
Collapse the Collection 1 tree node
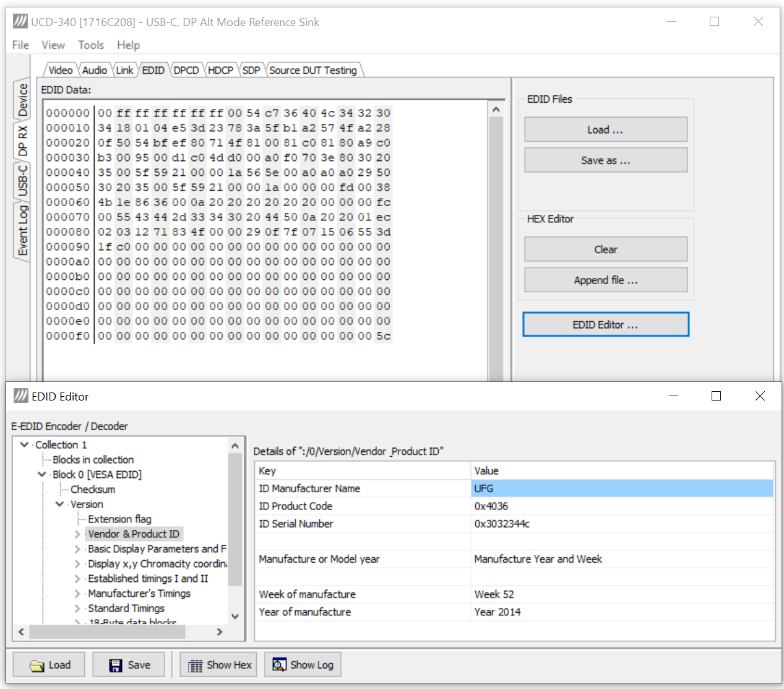point(24,444)
